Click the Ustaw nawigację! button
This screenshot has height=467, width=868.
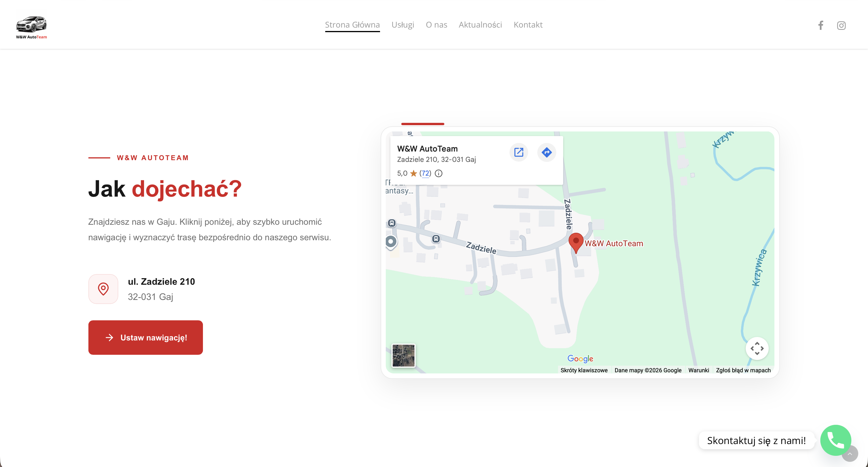146,337
